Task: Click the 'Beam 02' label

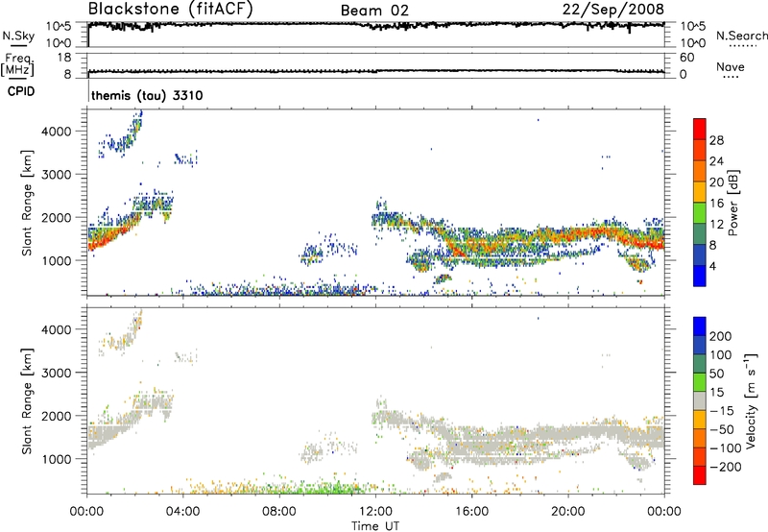Action: tap(374, 11)
